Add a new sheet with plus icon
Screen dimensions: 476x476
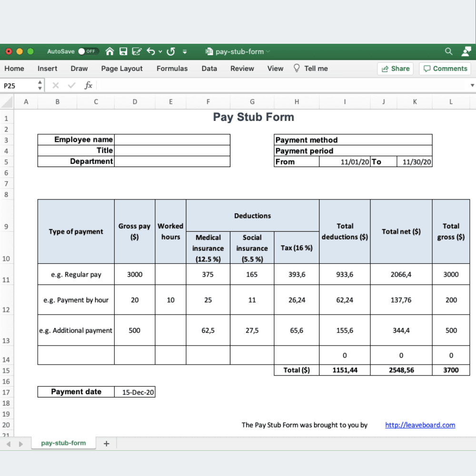pyautogui.click(x=106, y=444)
